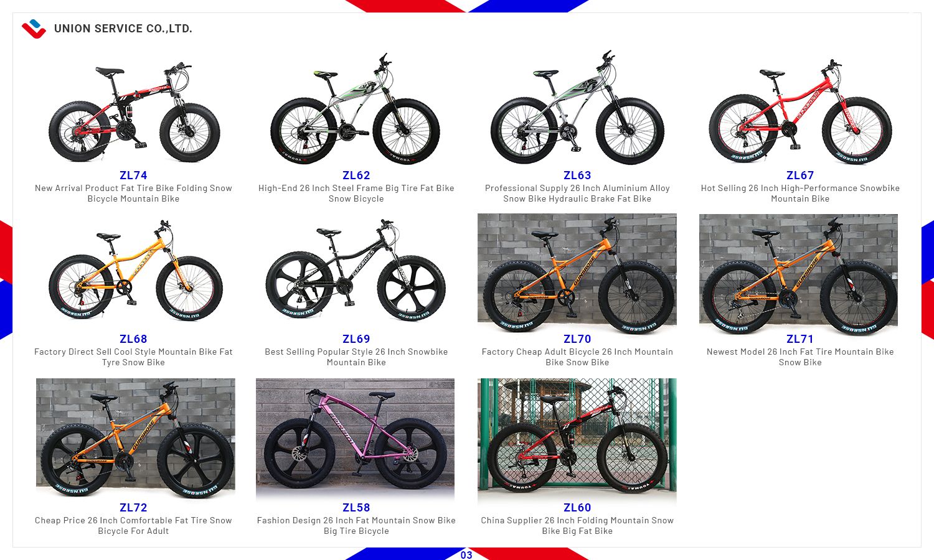The width and height of the screenshot is (934, 560).
Task: Select the ZL71 fat tire bike photo
Action: click(798, 274)
